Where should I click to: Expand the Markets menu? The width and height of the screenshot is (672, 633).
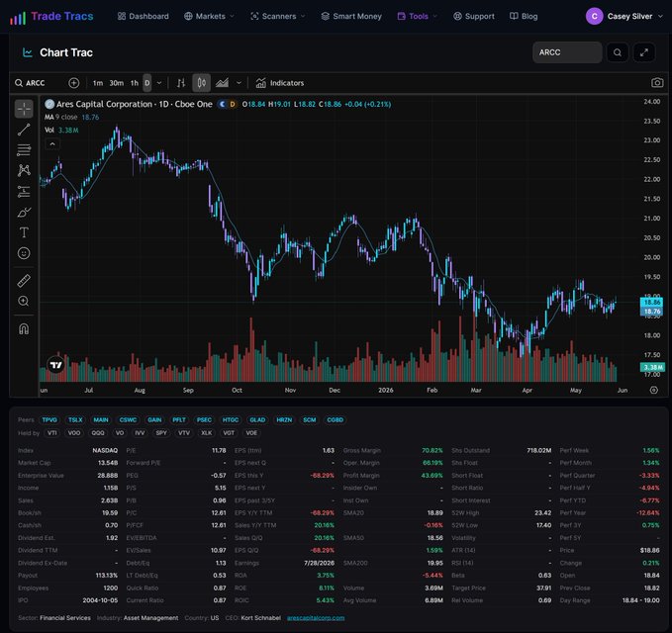tap(210, 16)
